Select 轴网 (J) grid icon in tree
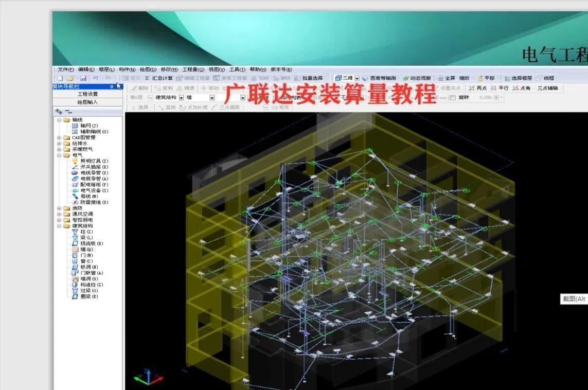Viewport: 588px width, 390px height. click(x=75, y=126)
